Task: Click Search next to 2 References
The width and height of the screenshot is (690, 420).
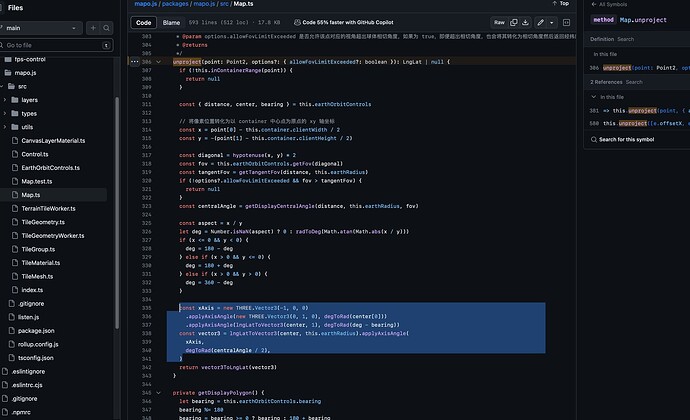Action: coord(634,82)
